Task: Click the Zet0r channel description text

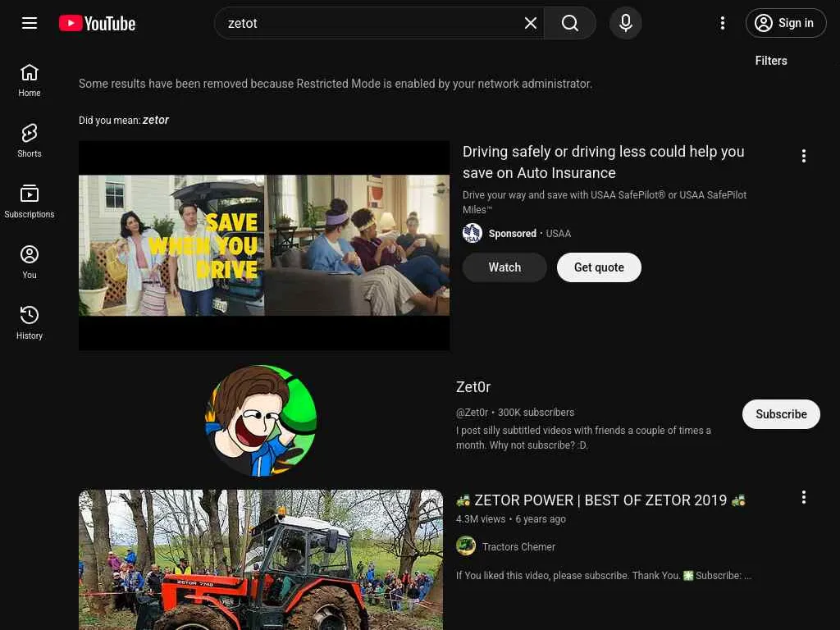Action: coord(583,438)
